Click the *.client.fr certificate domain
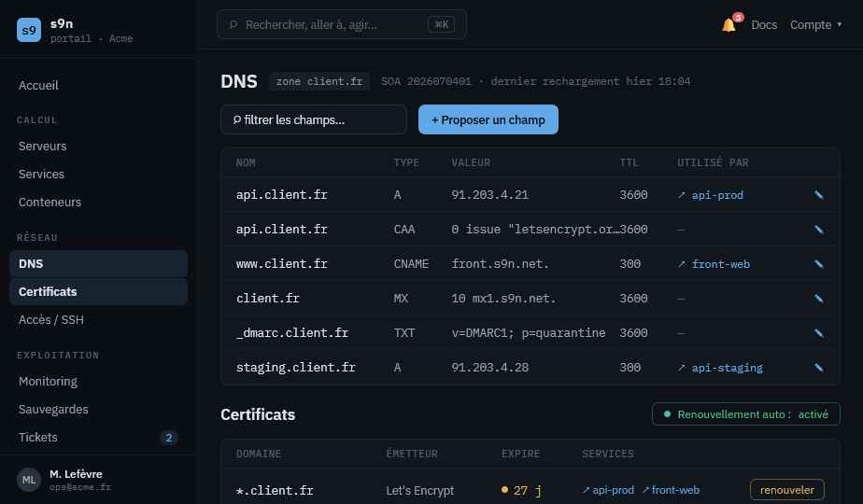The width and height of the screenshot is (863, 504). click(x=275, y=490)
